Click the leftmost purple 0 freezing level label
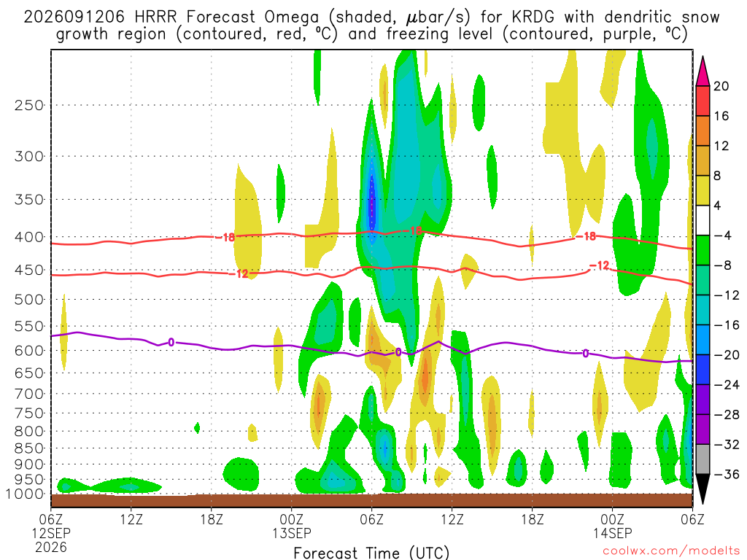747x560 pixels. click(171, 343)
